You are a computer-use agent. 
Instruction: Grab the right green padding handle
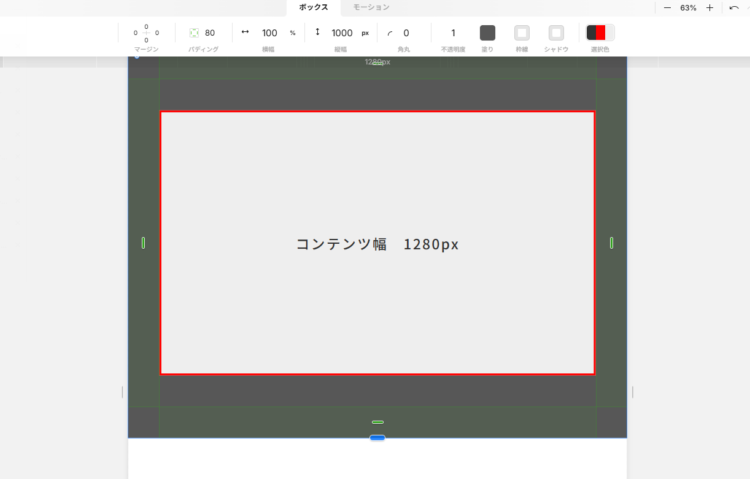tap(611, 243)
